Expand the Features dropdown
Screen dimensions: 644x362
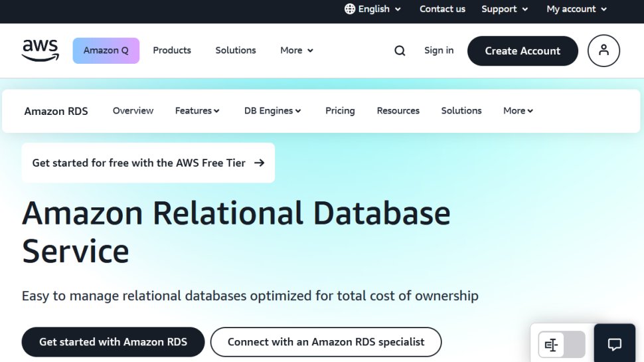click(197, 111)
